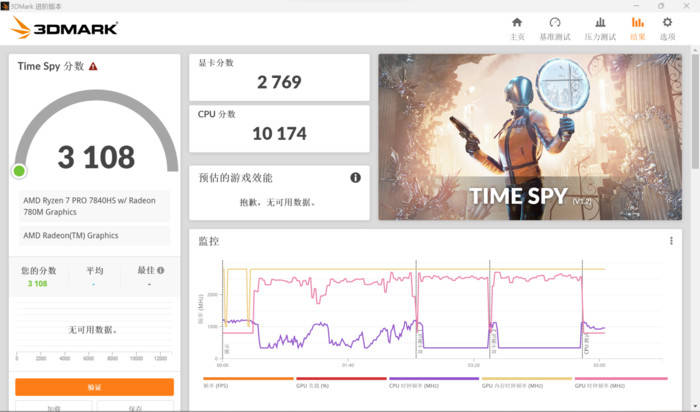Maximize the 3DMark window
Screen dimensions: 700x412
point(661,5)
